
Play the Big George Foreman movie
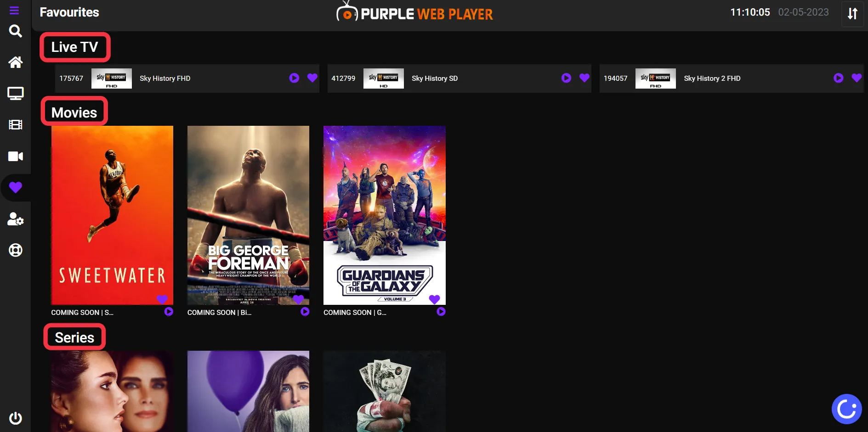[x=305, y=312]
